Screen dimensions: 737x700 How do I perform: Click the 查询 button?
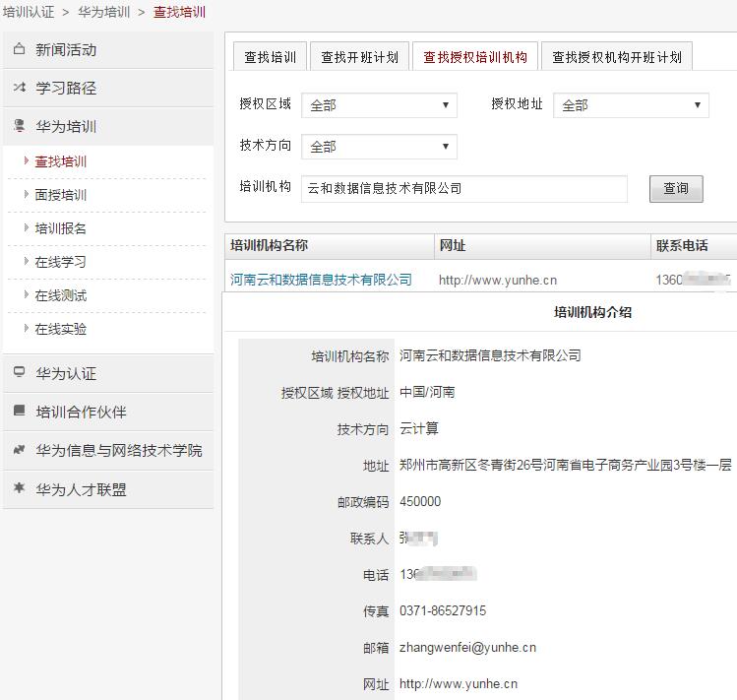click(x=676, y=189)
